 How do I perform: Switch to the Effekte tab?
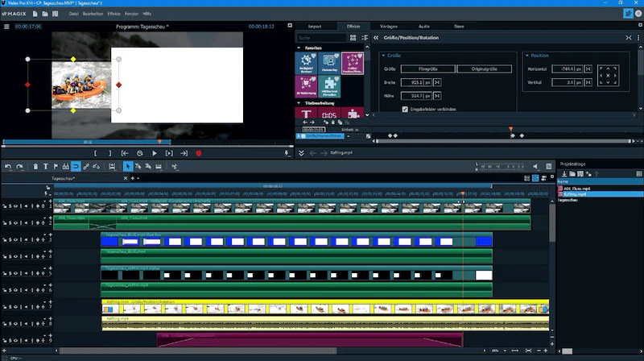(353, 27)
